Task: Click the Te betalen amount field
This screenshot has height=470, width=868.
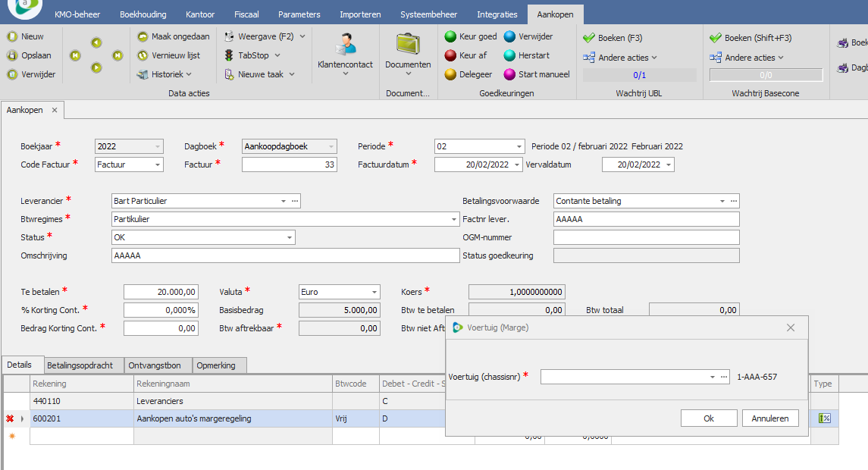Action: click(161, 292)
